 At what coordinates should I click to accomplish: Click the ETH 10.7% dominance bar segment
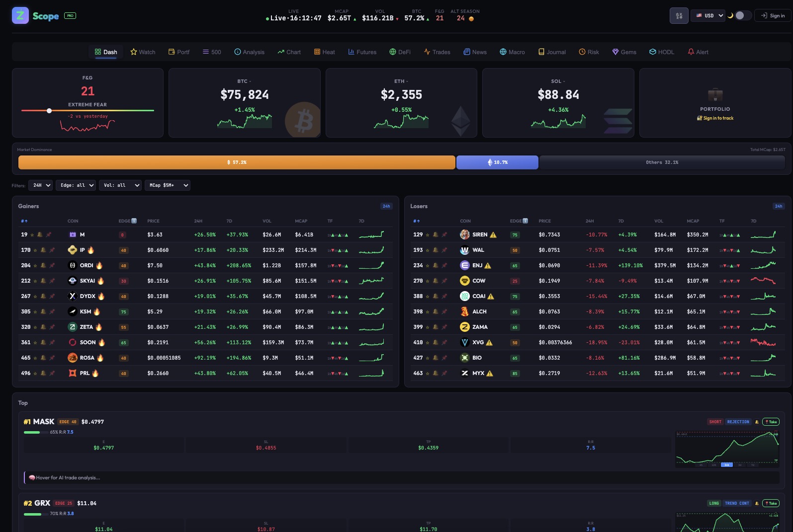[x=497, y=162]
